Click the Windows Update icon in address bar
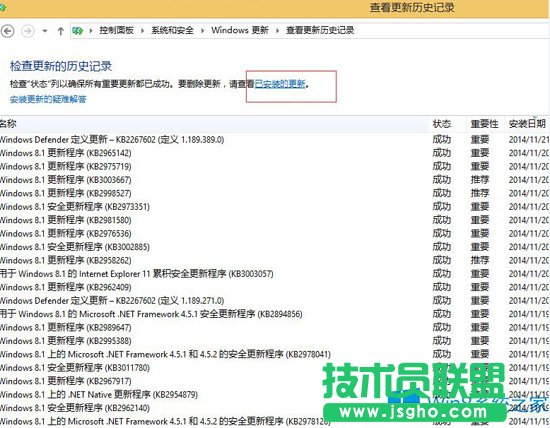The image size is (550, 428). [x=78, y=31]
